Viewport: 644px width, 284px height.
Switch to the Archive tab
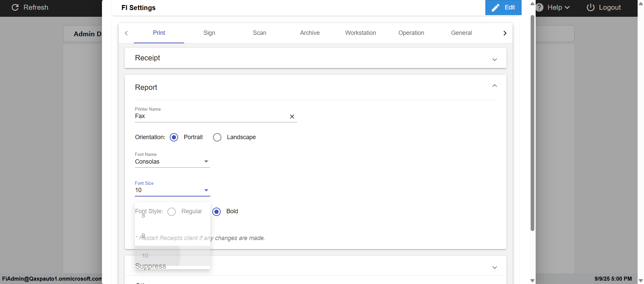pyautogui.click(x=310, y=33)
